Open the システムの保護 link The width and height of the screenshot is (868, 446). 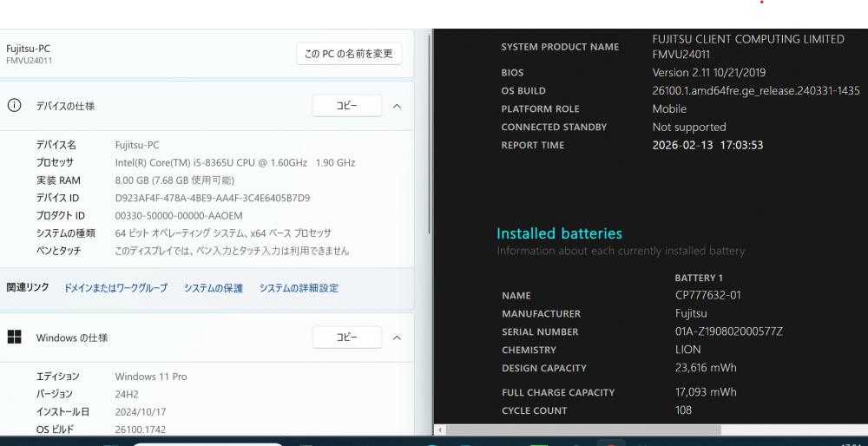(214, 288)
